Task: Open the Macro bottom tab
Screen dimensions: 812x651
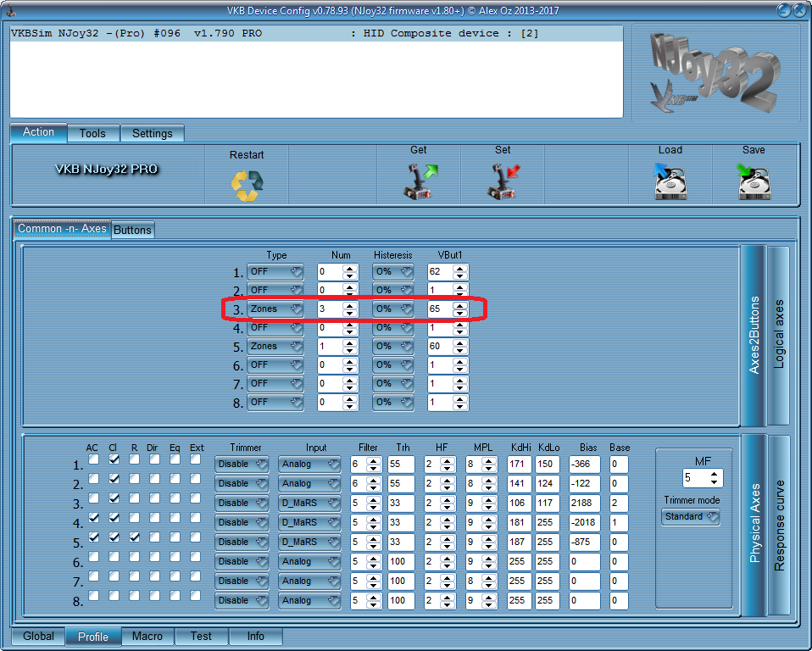Action: tap(147, 637)
